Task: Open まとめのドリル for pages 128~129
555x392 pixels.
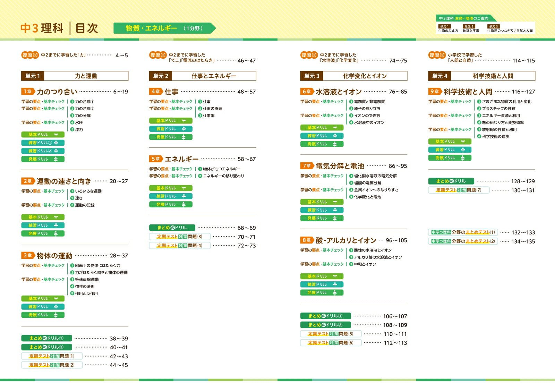Action: click(451, 181)
